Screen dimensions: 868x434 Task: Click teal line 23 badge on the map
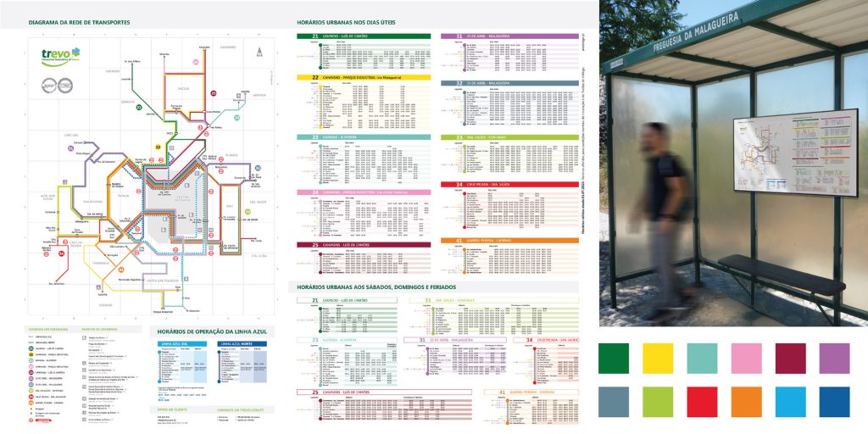[x=237, y=117]
